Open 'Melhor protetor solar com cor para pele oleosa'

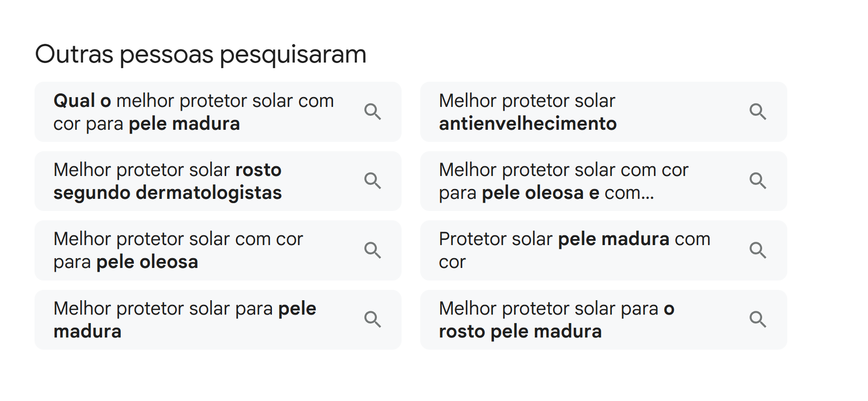click(x=178, y=250)
